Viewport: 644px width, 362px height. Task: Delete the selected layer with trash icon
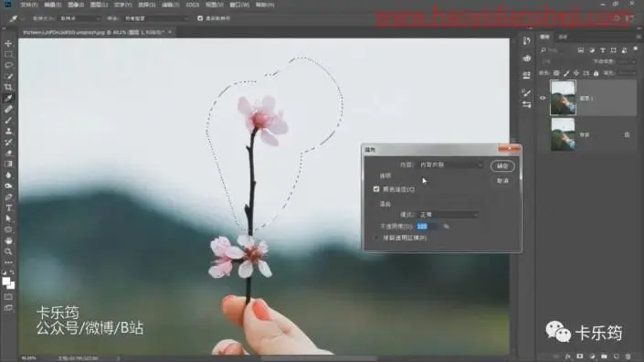(628, 357)
